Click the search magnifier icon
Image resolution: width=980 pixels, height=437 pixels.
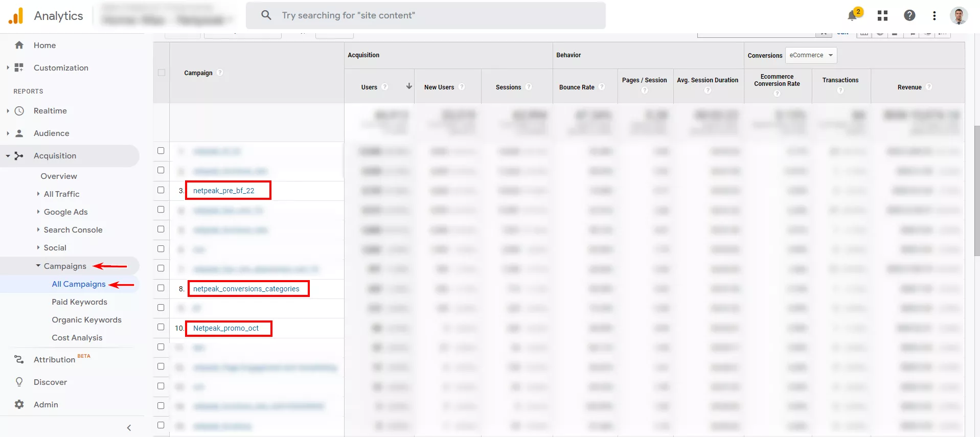pyautogui.click(x=266, y=15)
